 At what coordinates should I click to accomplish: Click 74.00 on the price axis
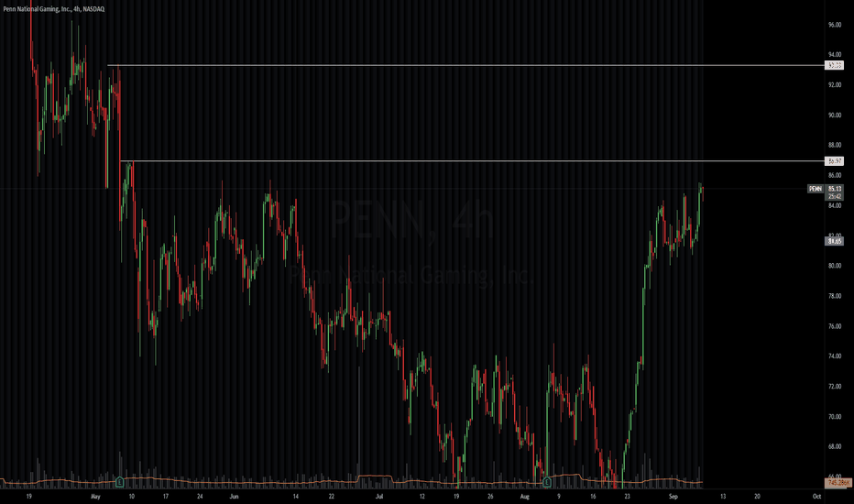(835, 356)
